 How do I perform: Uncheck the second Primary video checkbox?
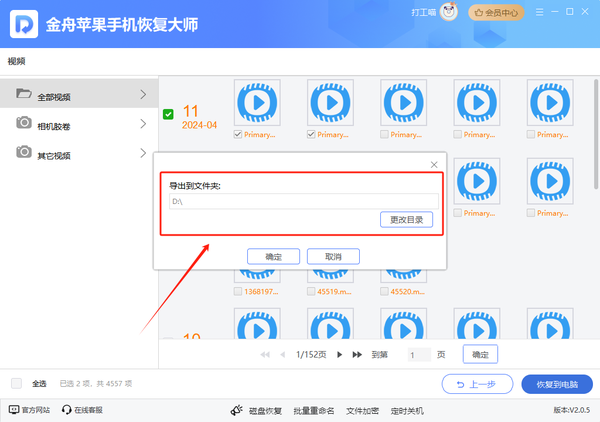311,134
